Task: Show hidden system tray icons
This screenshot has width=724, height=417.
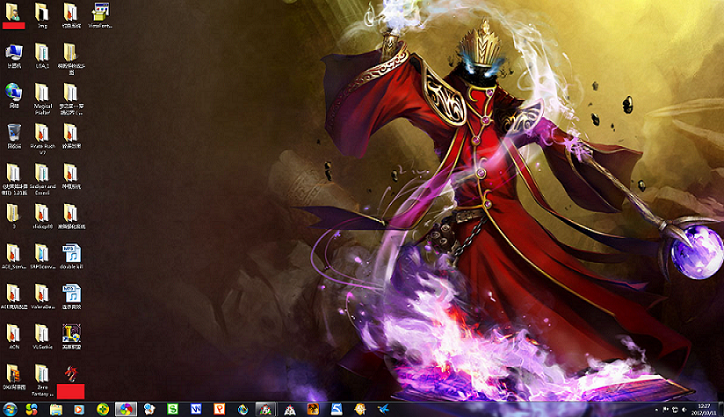Action: click(x=657, y=410)
